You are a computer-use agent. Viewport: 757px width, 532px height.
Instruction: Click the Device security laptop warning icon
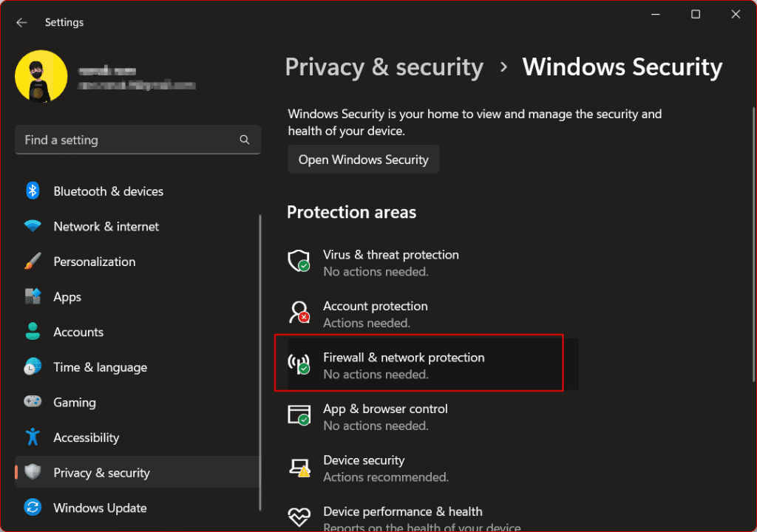pos(299,467)
